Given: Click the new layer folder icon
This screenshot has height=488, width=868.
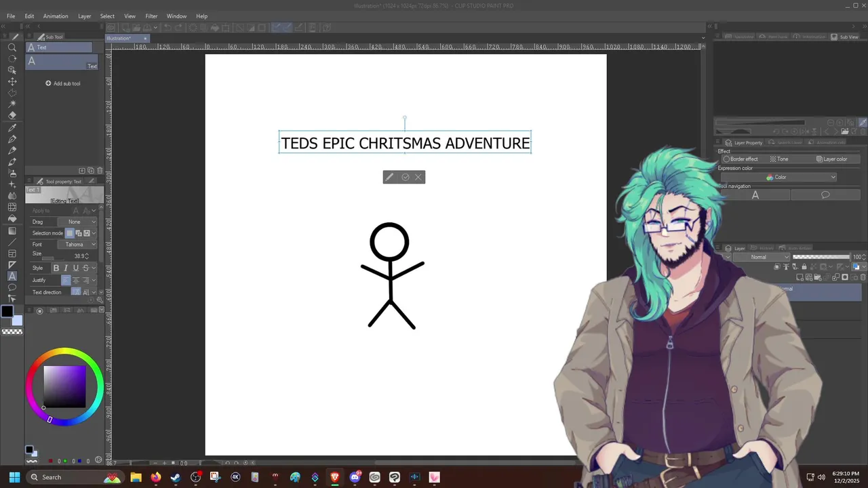Looking at the screenshot, I should click(x=818, y=277).
